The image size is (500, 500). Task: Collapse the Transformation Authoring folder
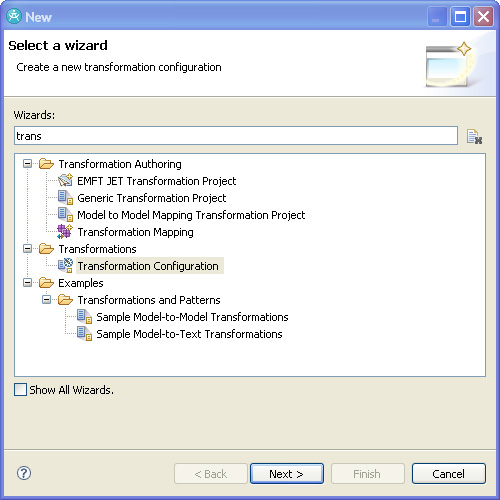pyautogui.click(x=28, y=164)
